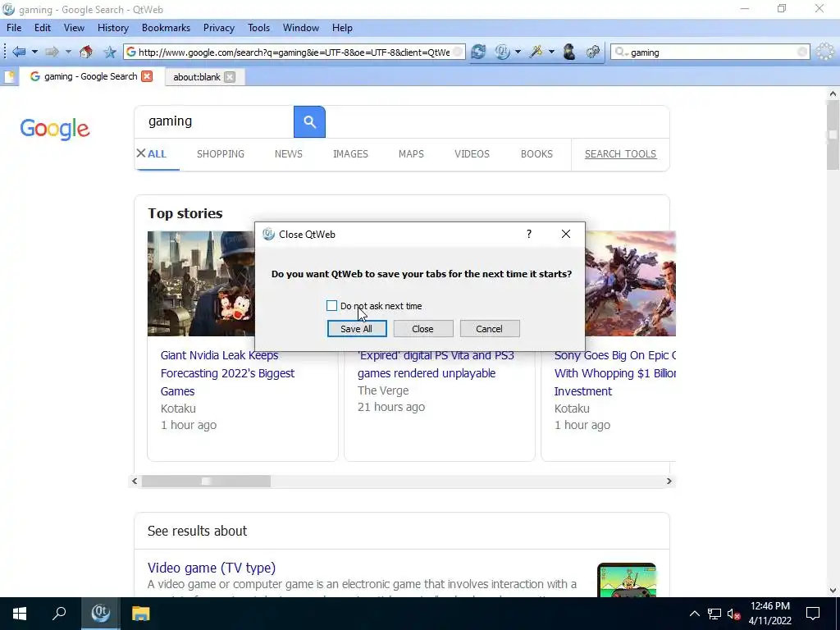
Task: Open the Video game (TV type) link
Action: 212,568
